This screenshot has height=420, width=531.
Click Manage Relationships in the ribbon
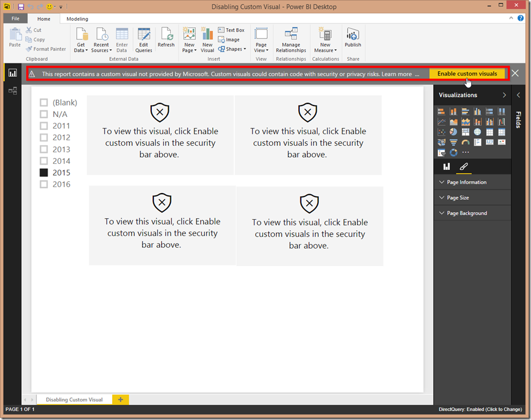point(291,40)
